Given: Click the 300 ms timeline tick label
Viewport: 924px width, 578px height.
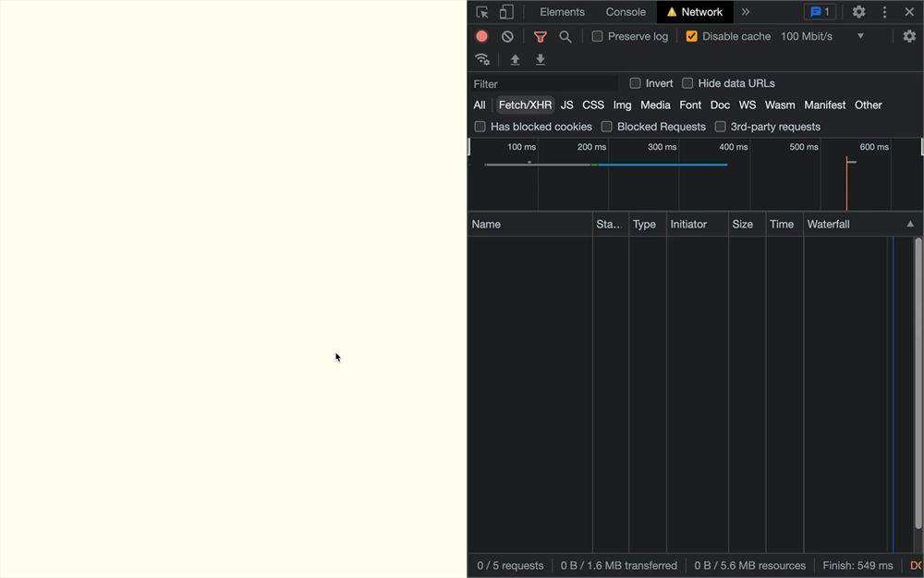Looking at the screenshot, I should [x=662, y=147].
